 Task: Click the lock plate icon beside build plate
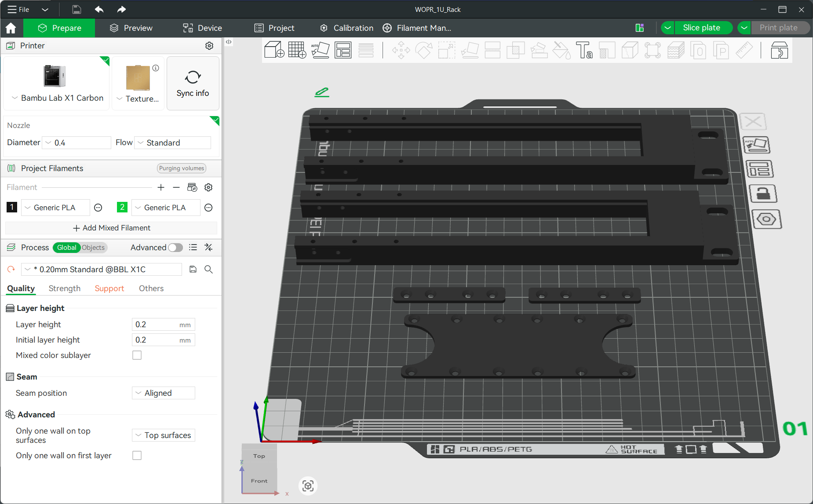coord(763,194)
